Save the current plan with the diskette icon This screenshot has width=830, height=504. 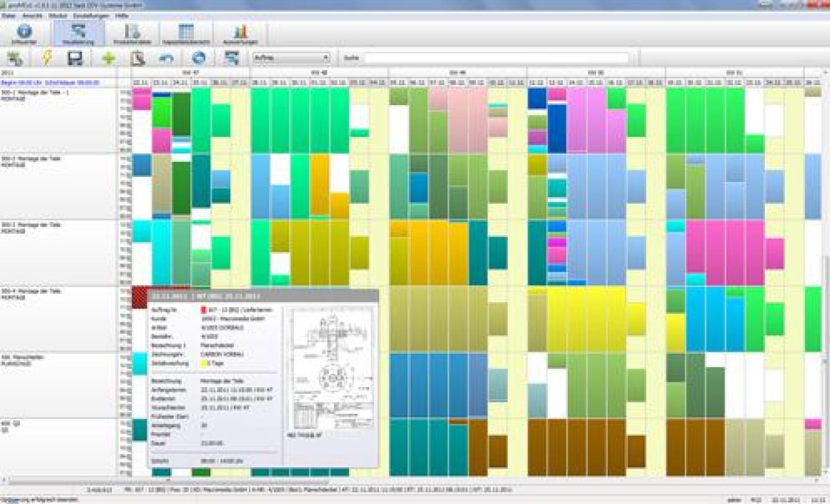point(75,58)
